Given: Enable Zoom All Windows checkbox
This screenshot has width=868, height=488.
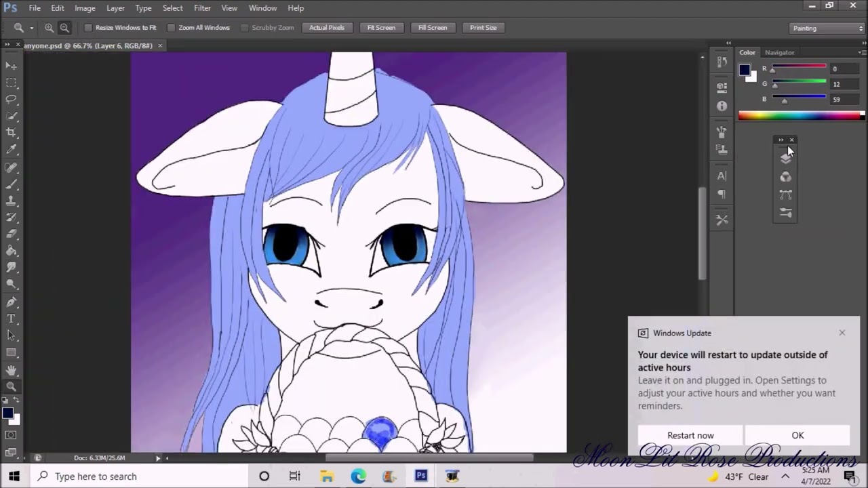Looking at the screenshot, I should [171, 28].
